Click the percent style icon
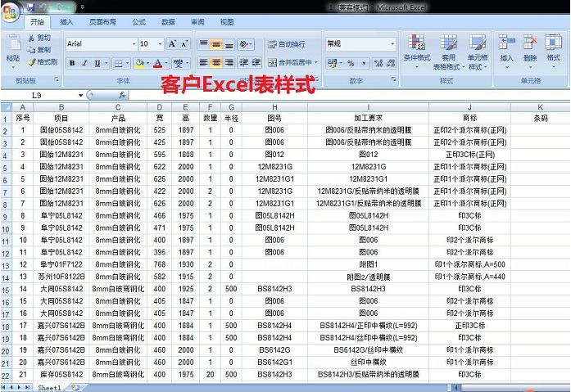Image resolution: width=571 pixels, height=392 pixels. (x=351, y=63)
